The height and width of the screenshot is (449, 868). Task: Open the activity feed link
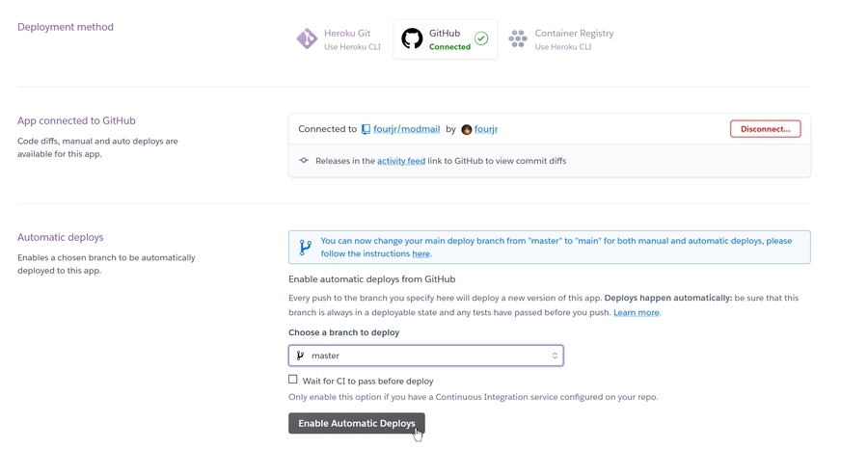coord(401,161)
